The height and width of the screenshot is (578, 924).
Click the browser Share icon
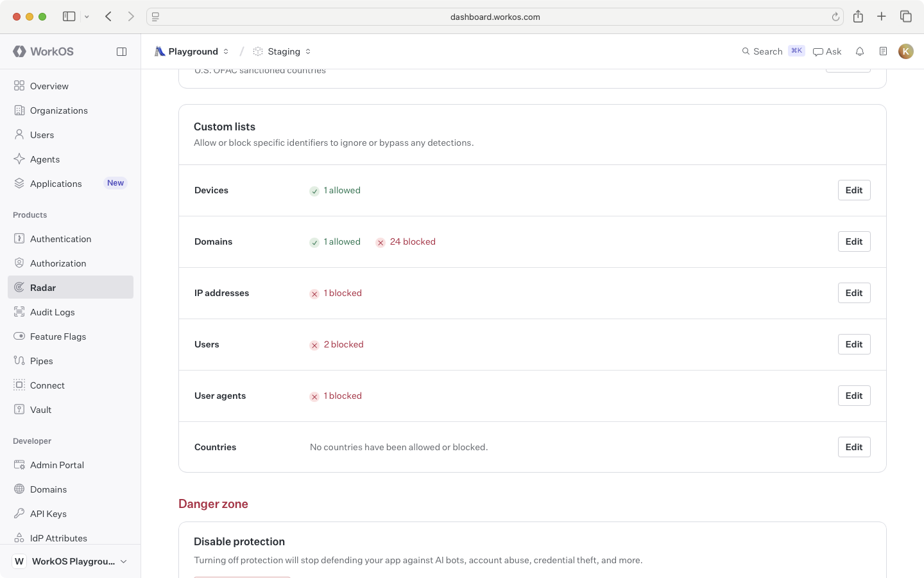[858, 17]
